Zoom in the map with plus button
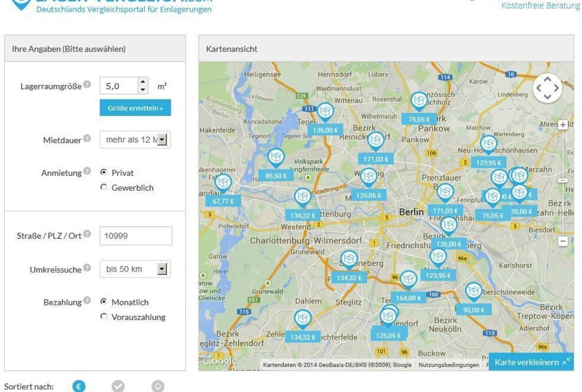Viewport: 582px width, 392px height. (563, 125)
